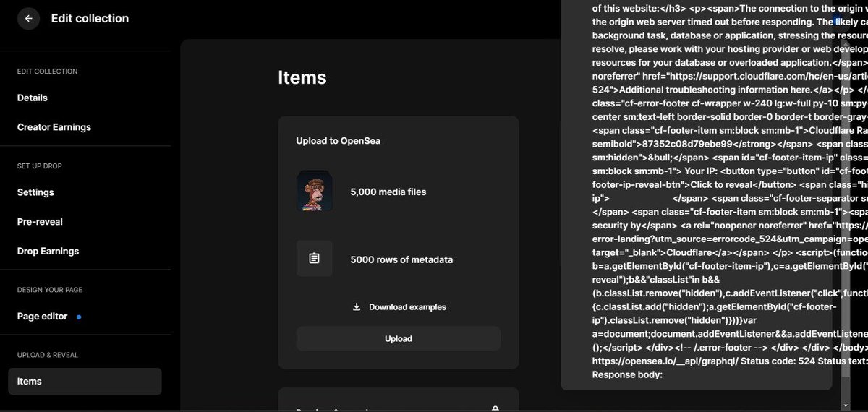Click the Upload to OpenSea heading
This screenshot has width=868, height=412.
point(338,141)
